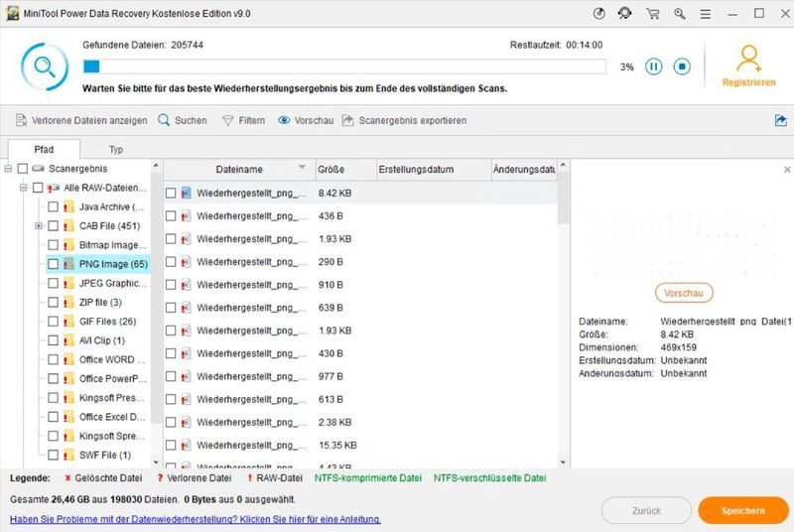Click Scanergebnis exportieren in toolbar
The image size is (794, 532).
click(x=404, y=120)
